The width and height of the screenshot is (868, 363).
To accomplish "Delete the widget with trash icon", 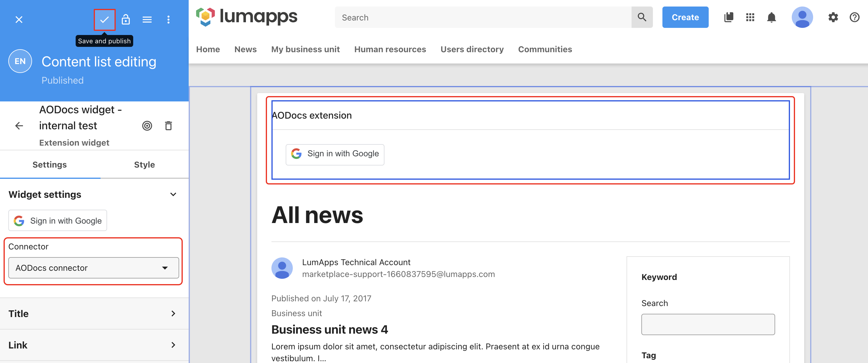I will pos(168,126).
